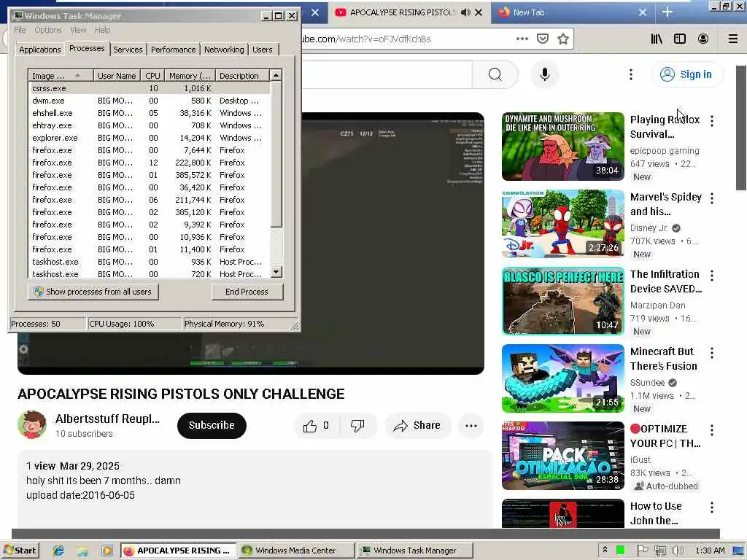The image size is (747, 560).
Task: Open Task Manager Help menu
Action: [x=102, y=30]
